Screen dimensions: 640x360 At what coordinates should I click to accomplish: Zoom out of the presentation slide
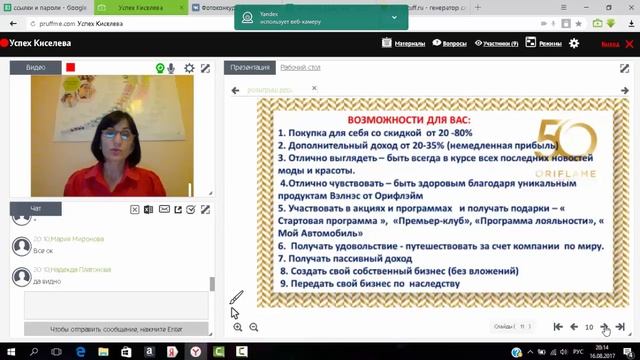(x=253, y=327)
